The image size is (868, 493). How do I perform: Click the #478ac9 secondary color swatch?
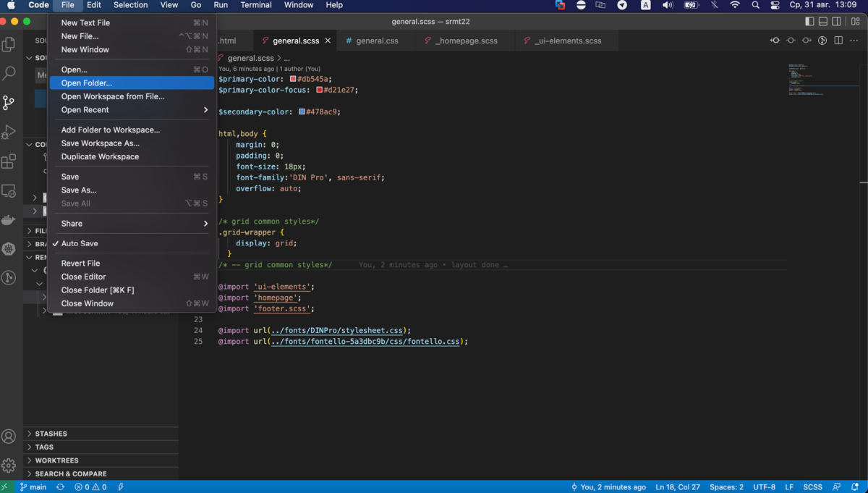(x=302, y=112)
